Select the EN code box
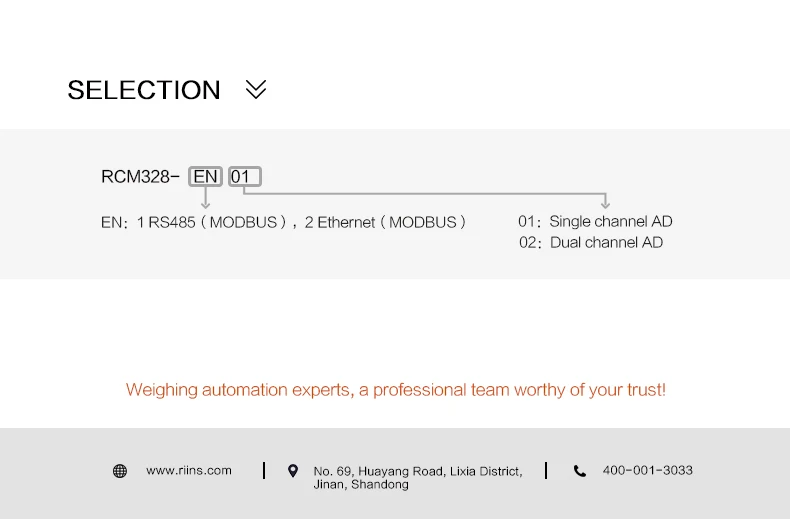 point(206,177)
